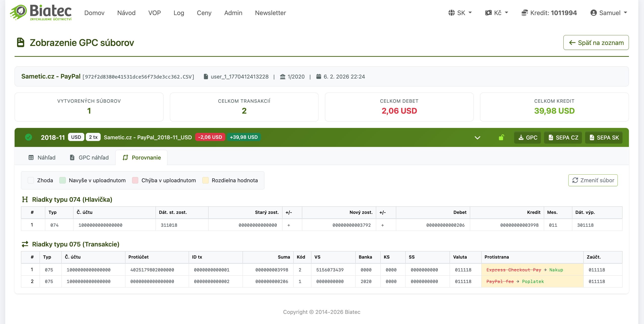644x324 pixels.
Task: Open the Newsletter menu item
Action: coord(270,13)
